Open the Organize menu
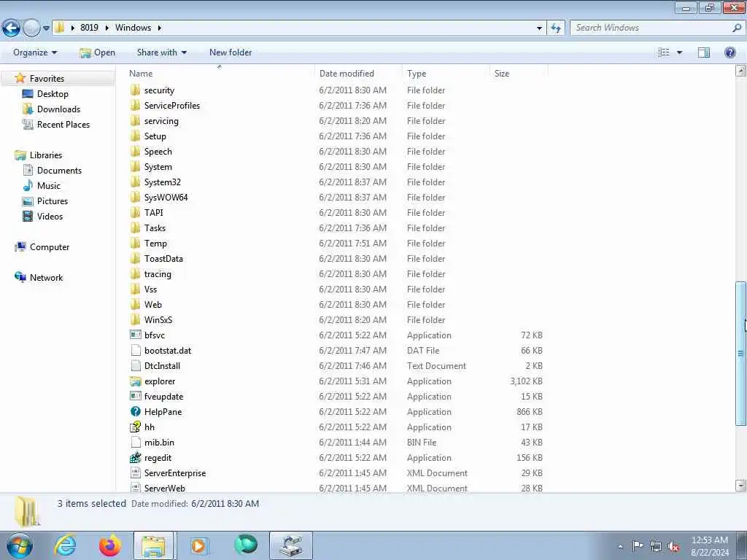 [35, 52]
